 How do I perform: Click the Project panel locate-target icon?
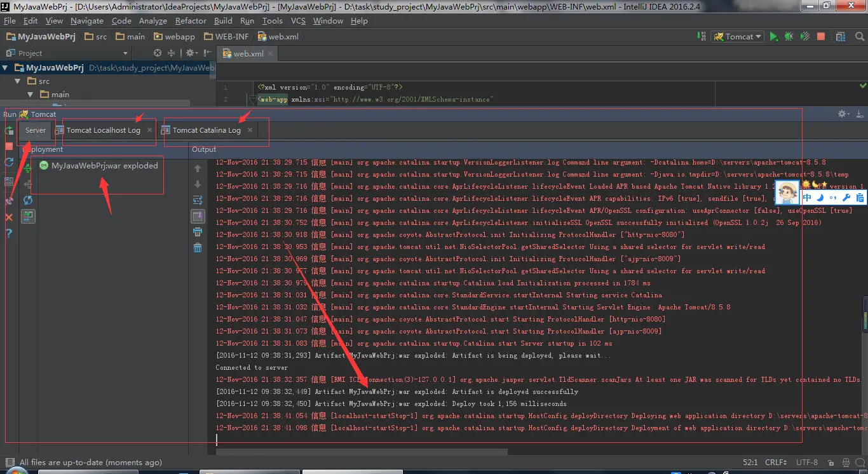[x=158, y=53]
